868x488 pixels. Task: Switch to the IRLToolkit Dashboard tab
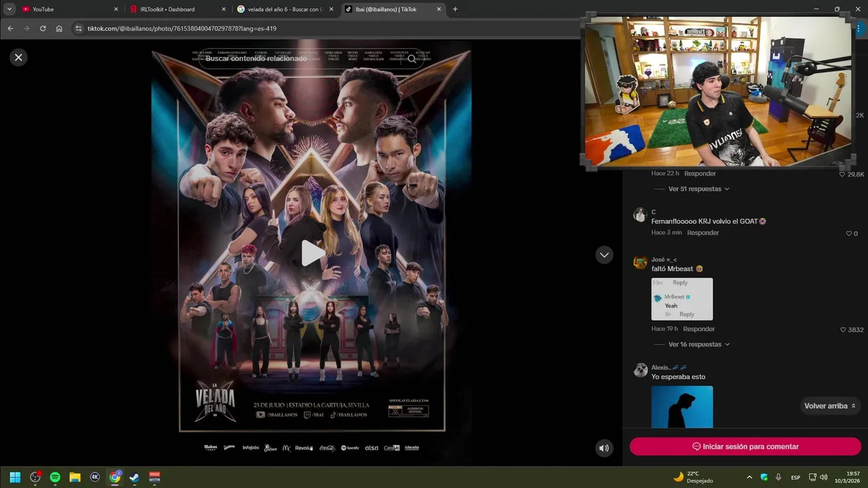pos(176,9)
